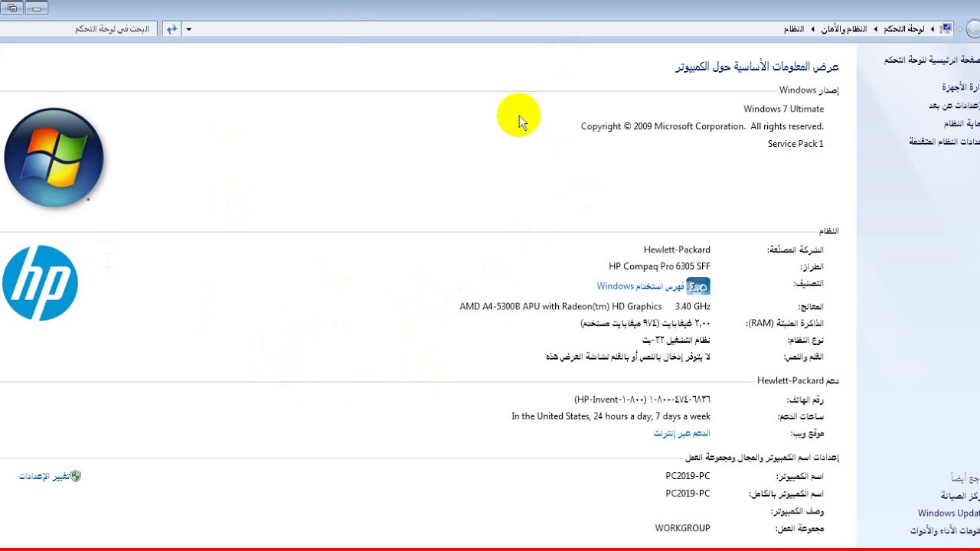Click the Windows 7 Ultimate edition text
The image size is (980, 551).
(783, 109)
